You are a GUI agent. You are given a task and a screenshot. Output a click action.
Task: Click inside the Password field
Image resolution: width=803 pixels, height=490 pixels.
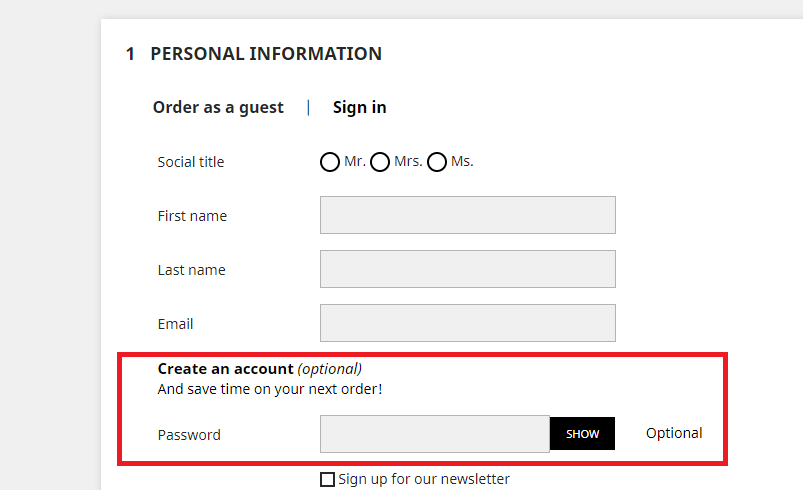point(434,434)
